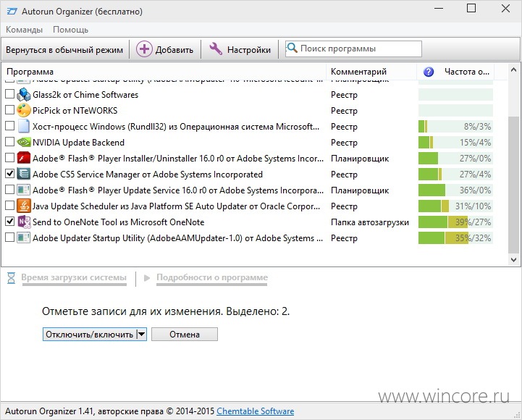Check the NVIDIA Update Backend checkbox

(9, 141)
